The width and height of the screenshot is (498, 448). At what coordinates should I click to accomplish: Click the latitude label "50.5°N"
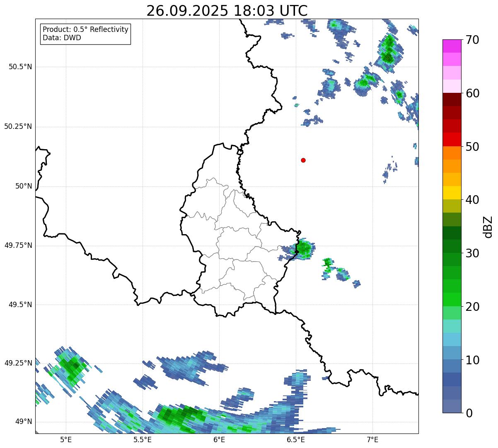(20, 67)
